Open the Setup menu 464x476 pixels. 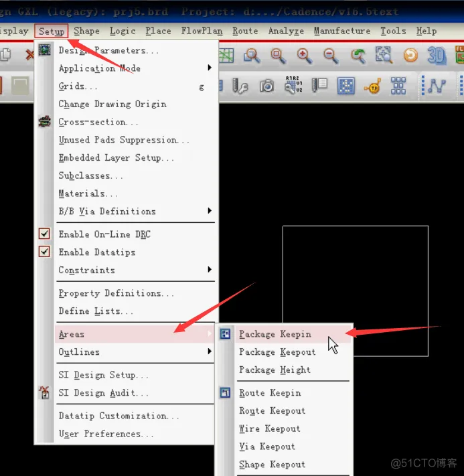point(52,31)
